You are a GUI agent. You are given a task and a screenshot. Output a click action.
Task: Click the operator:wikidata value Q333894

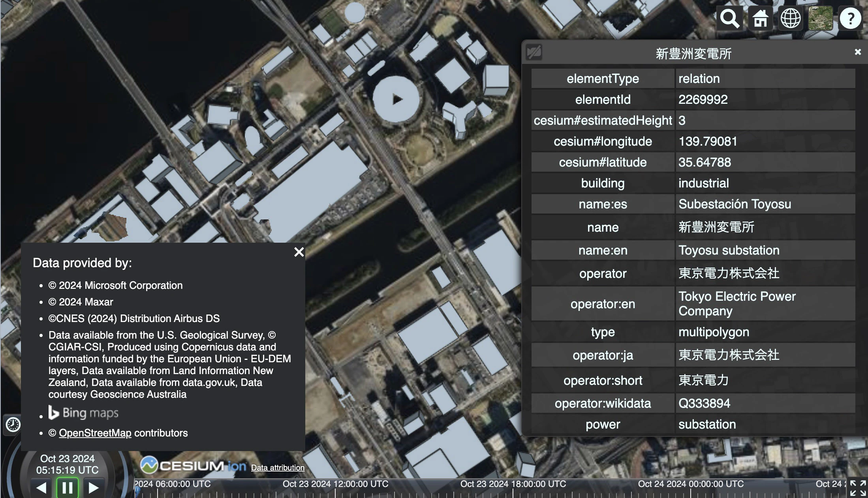(x=704, y=403)
